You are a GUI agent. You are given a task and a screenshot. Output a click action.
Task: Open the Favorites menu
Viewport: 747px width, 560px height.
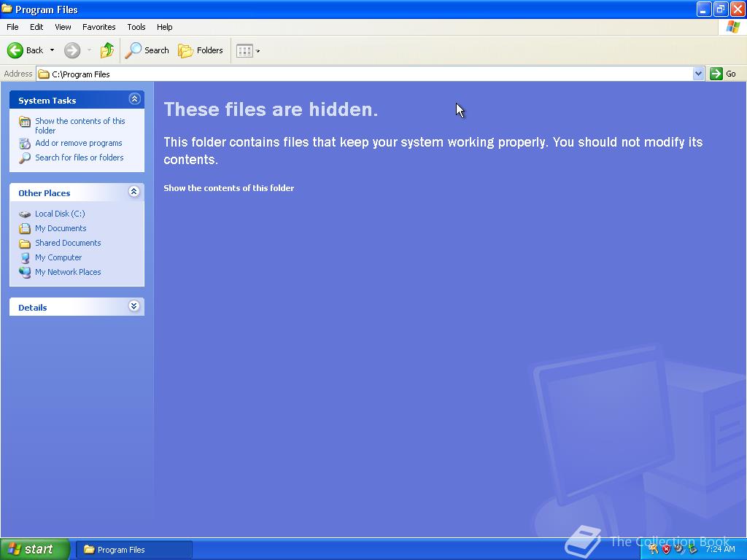coord(98,27)
